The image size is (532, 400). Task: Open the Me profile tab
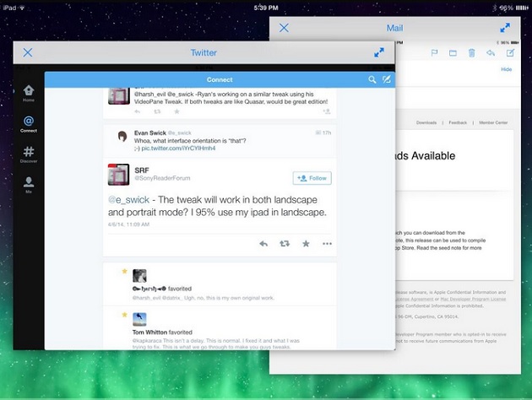29,185
